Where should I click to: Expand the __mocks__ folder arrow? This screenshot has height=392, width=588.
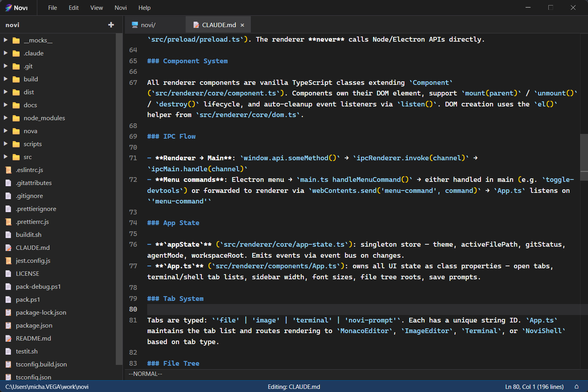(x=5, y=40)
